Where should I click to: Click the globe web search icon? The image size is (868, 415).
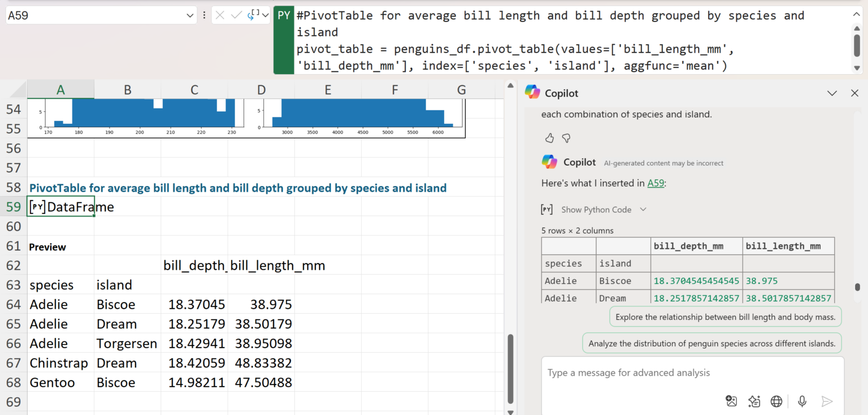pyautogui.click(x=776, y=401)
